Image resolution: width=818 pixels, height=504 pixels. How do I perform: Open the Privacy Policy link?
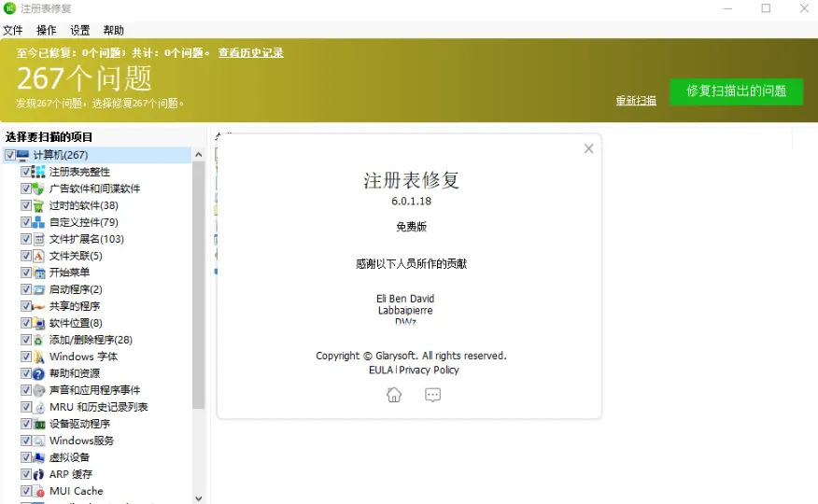[x=429, y=370]
